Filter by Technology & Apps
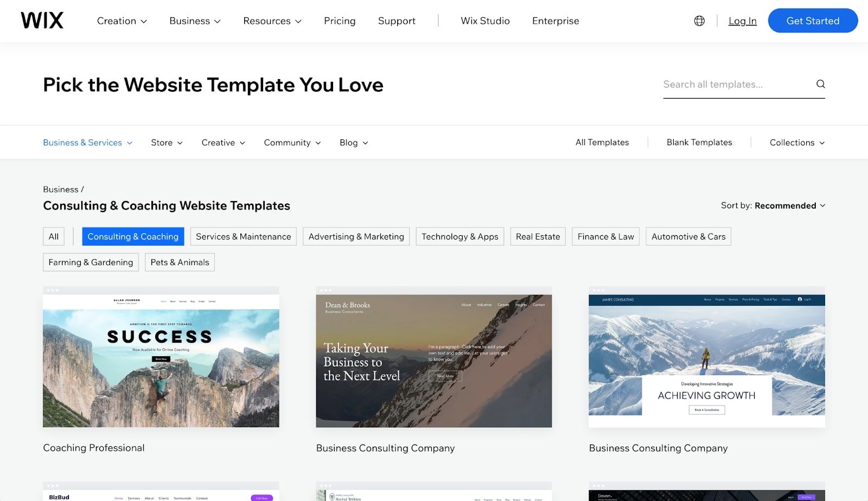 pyautogui.click(x=459, y=236)
